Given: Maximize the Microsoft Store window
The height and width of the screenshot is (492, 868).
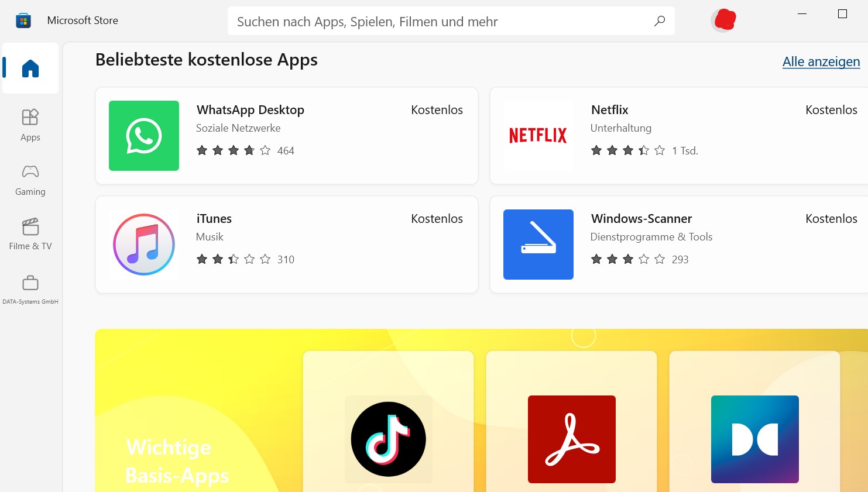Looking at the screenshot, I should [x=842, y=13].
